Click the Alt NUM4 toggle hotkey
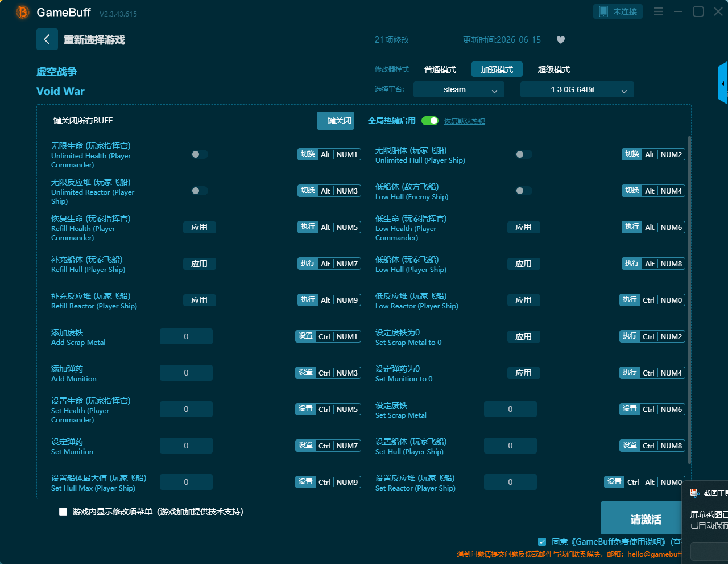The height and width of the screenshot is (564, 728). (653, 191)
